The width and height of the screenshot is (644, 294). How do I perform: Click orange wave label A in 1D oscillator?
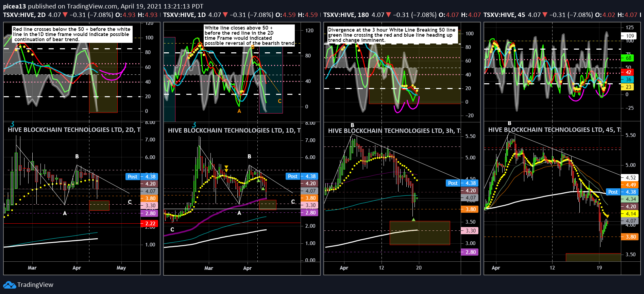click(x=239, y=111)
